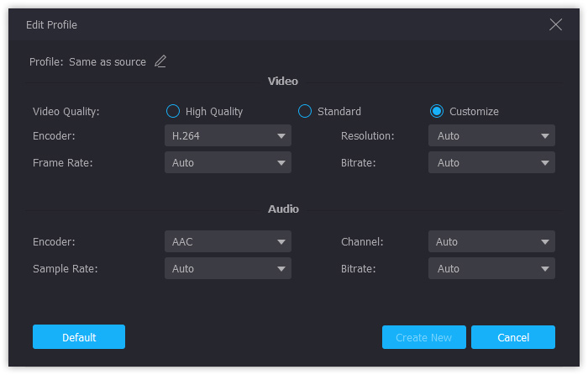Expand the audio Channel dropdown
Image resolution: width=588 pixels, height=375 pixels.
pyautogui.click(x=491, y=241)
